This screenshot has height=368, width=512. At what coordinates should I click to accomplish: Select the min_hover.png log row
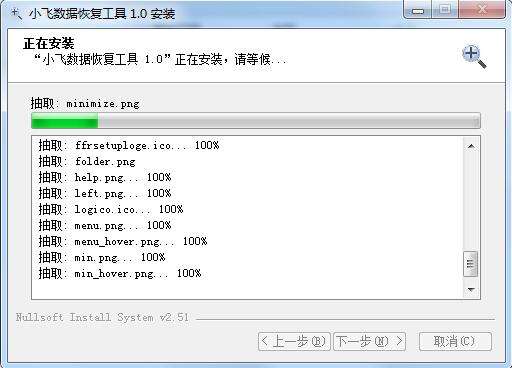pyautogui.click(x=120, y=273)
